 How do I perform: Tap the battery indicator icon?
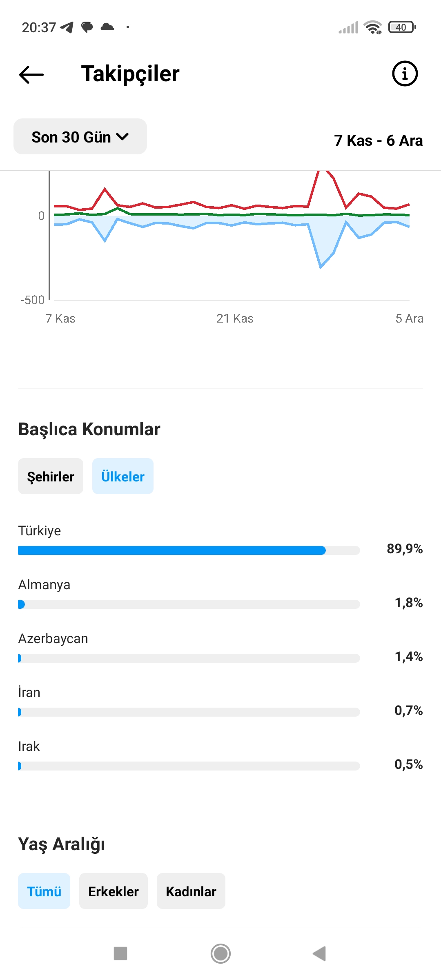point(402,27)
